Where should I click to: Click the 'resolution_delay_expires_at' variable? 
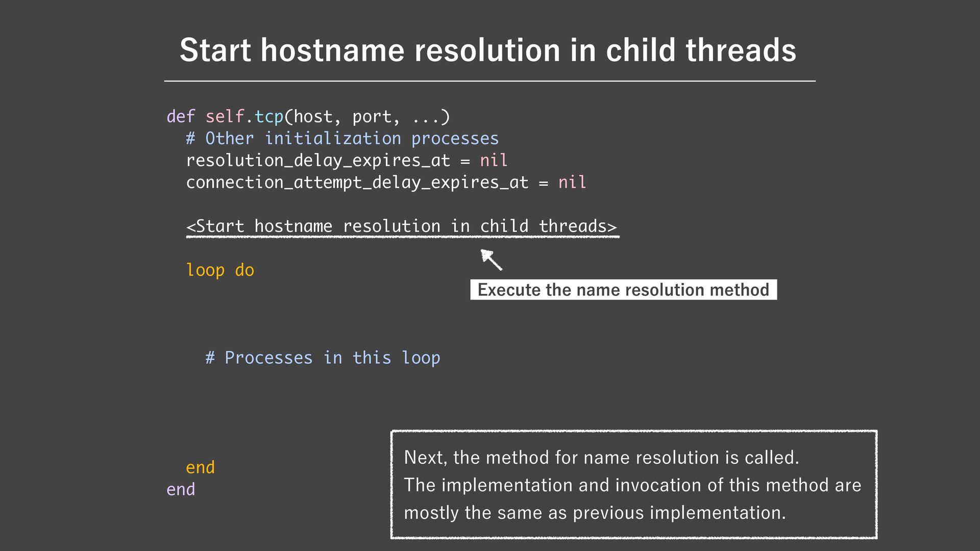tap(317, 161)
